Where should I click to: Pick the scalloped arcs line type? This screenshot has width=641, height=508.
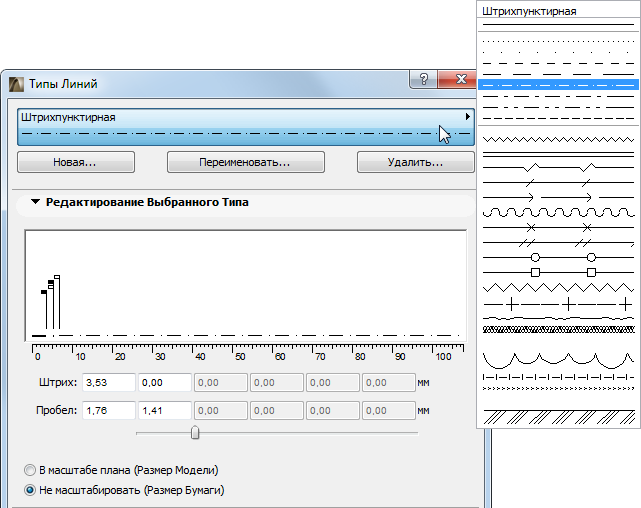point(559,358)
